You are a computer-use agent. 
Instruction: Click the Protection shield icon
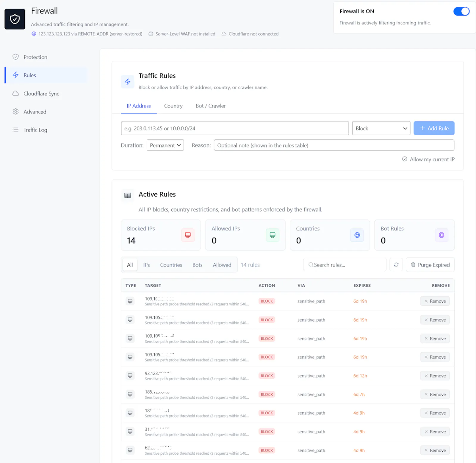[15, 57]
